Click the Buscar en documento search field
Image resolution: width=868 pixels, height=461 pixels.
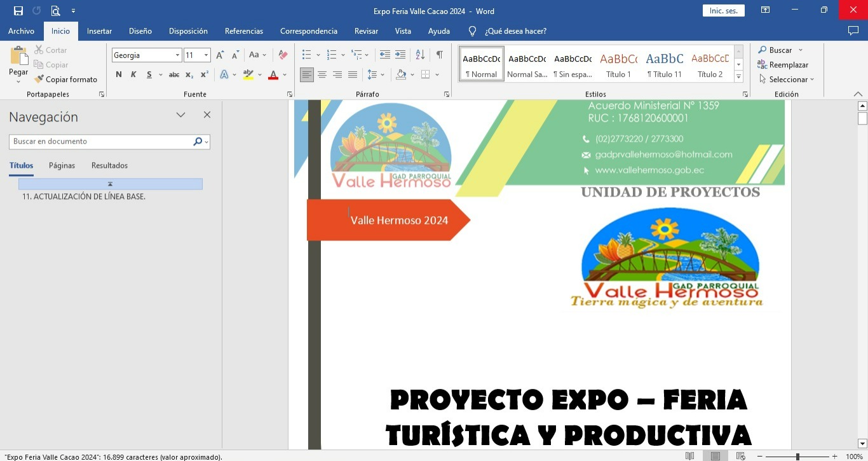pyautogui.click(x=102, y=142)
